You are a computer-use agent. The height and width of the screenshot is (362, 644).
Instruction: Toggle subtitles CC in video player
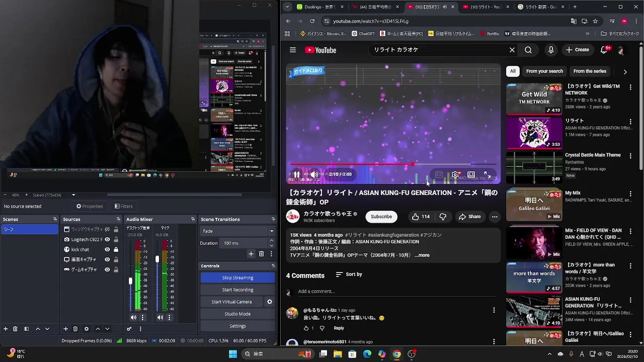(x=439, y=174)
